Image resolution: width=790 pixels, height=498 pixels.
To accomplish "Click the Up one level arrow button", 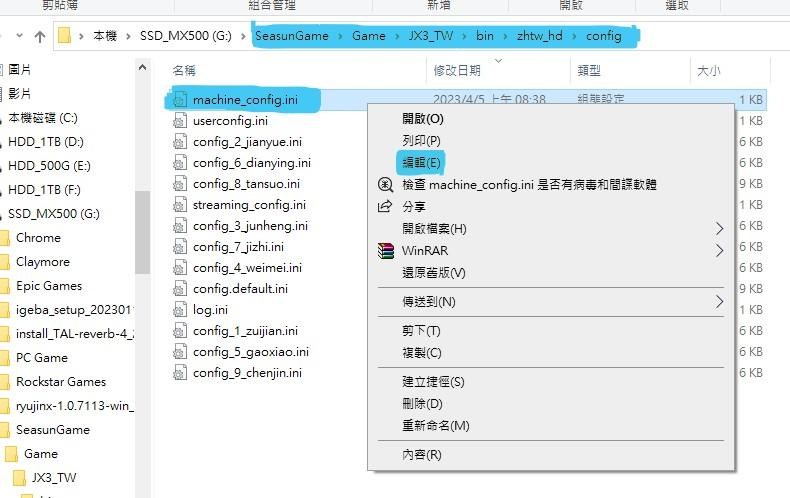I will [40, 36].
